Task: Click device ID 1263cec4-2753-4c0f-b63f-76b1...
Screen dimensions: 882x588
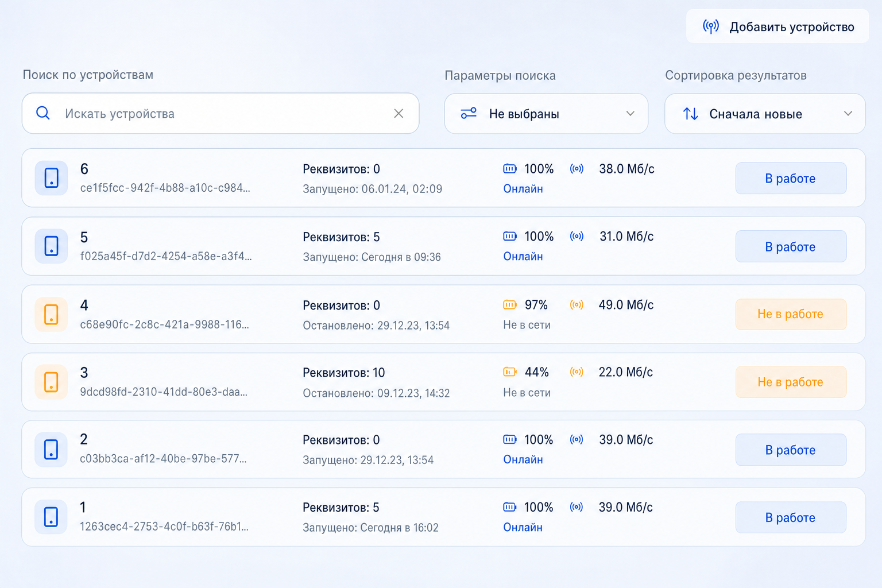Action: [x=164, y=527]
